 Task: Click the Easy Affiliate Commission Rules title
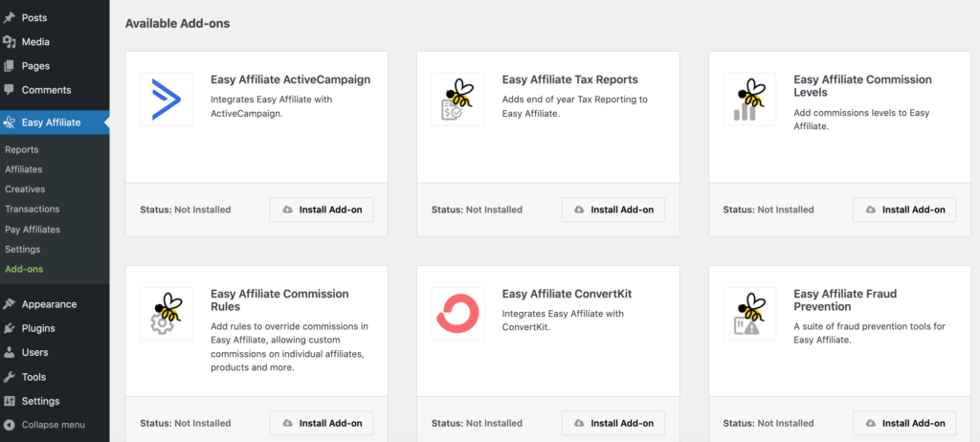point(279,300)
